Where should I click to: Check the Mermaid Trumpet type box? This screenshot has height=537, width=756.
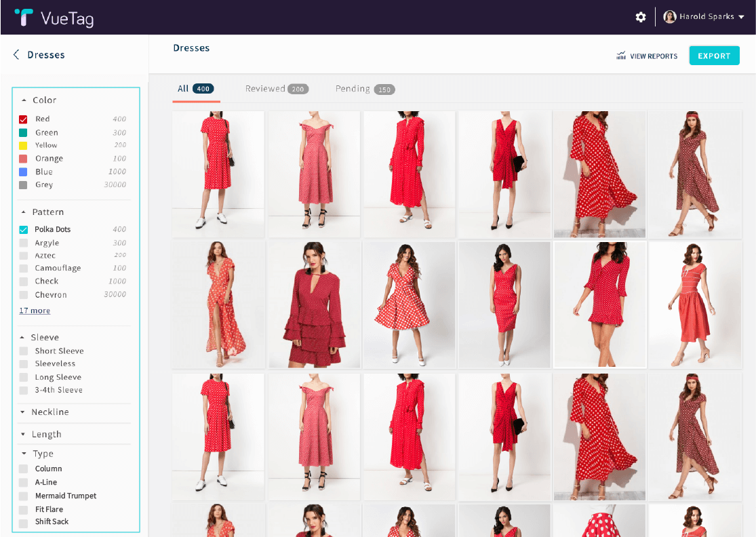click(x=23, y=496)
